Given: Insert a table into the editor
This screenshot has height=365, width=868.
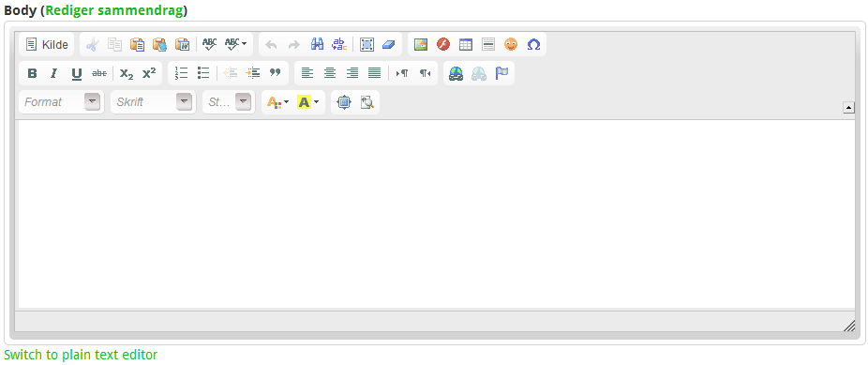Looking at the screenshot, I should click(x=466, y=44).
